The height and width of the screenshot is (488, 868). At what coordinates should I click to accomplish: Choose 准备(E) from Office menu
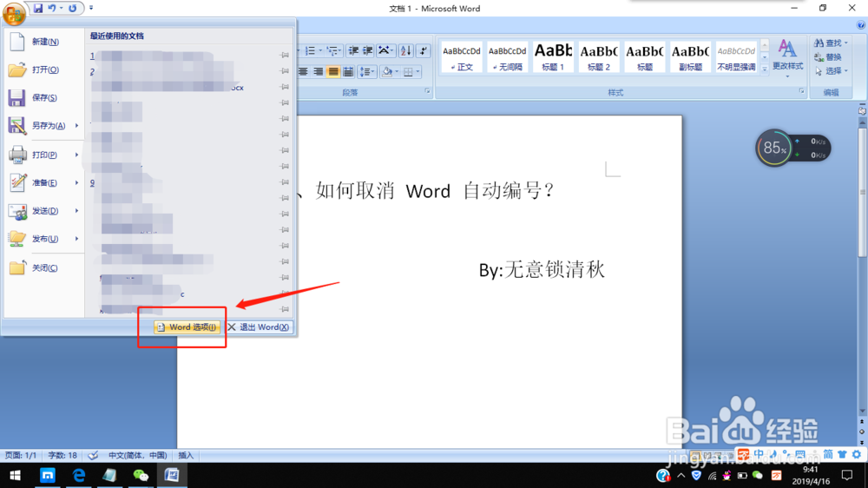43,183
